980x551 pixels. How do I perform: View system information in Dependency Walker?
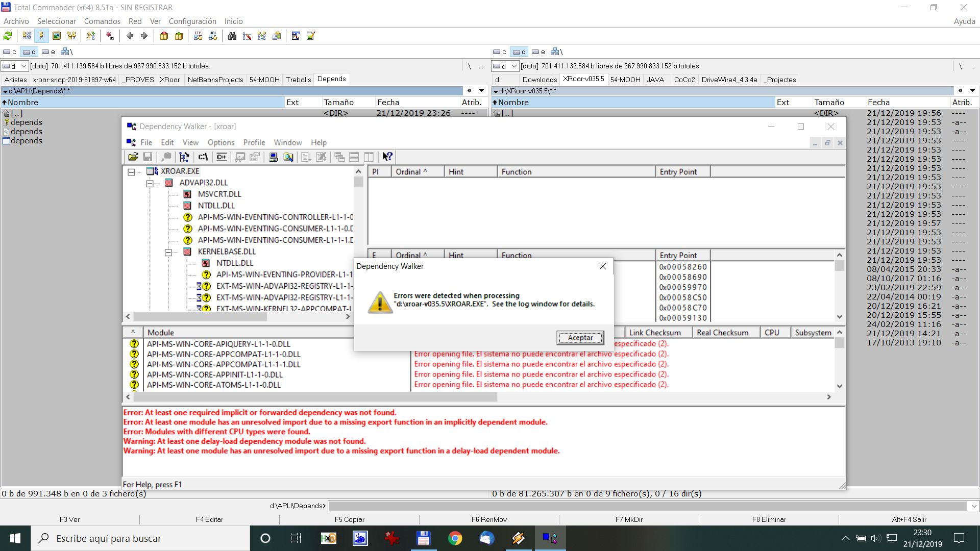274,157
